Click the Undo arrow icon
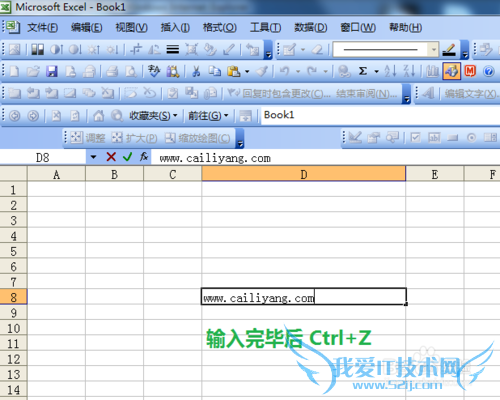The width and height of the screenshot is (500, 400). click(284, 71)
